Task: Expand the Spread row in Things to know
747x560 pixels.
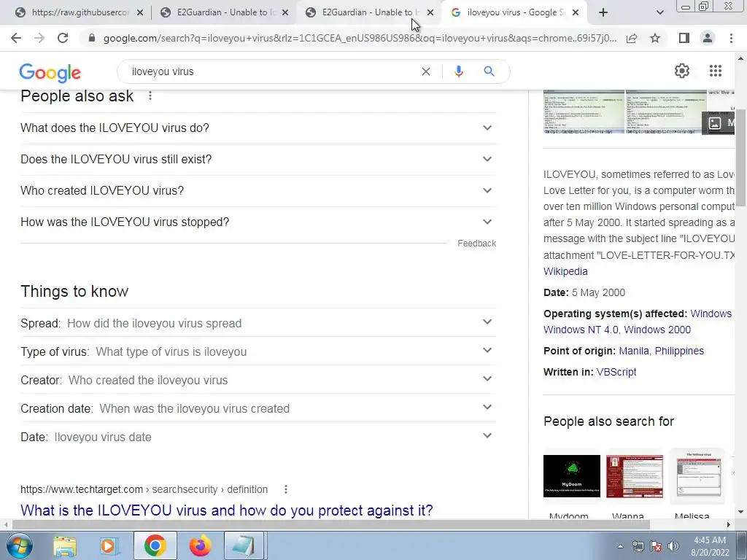Action: (258, 323)
